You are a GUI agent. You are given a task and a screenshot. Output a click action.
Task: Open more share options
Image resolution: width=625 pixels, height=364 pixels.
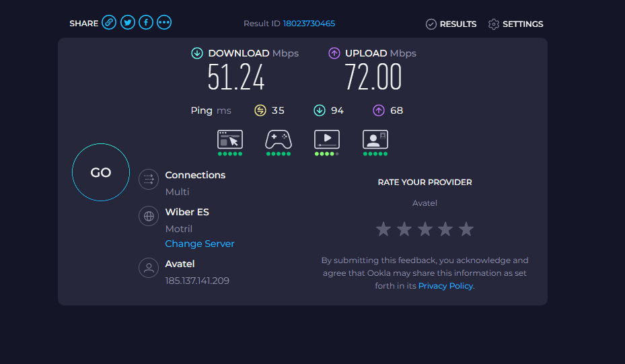pyautogui.click(x=164, y=23)
